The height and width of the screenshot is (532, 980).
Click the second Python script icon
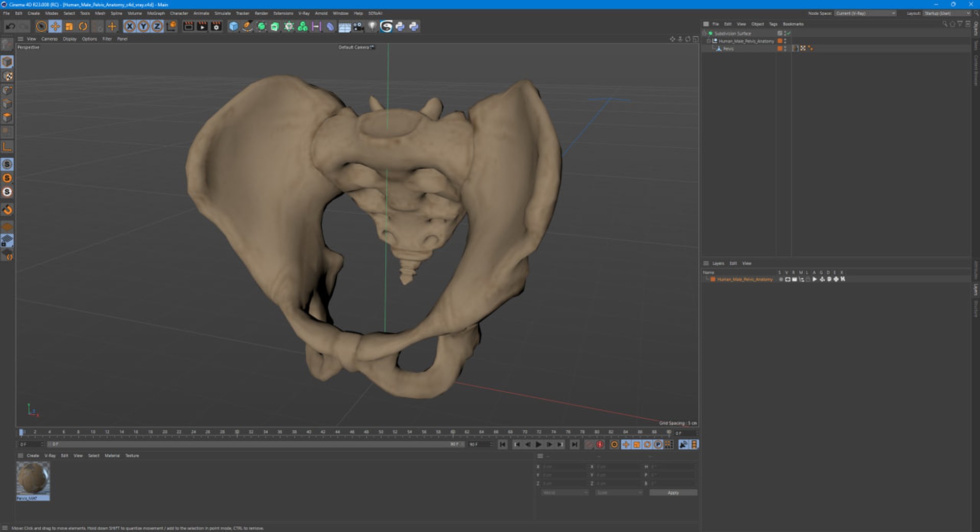413,27
